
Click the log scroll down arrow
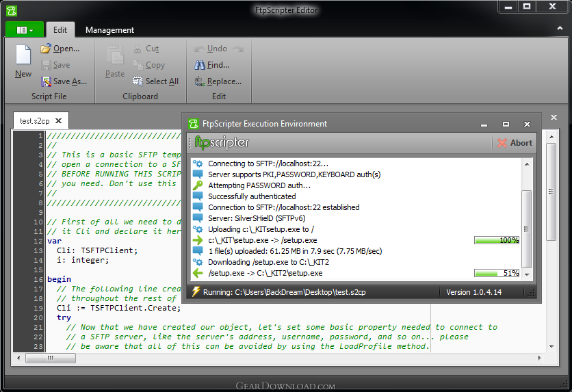pos(527,274)
